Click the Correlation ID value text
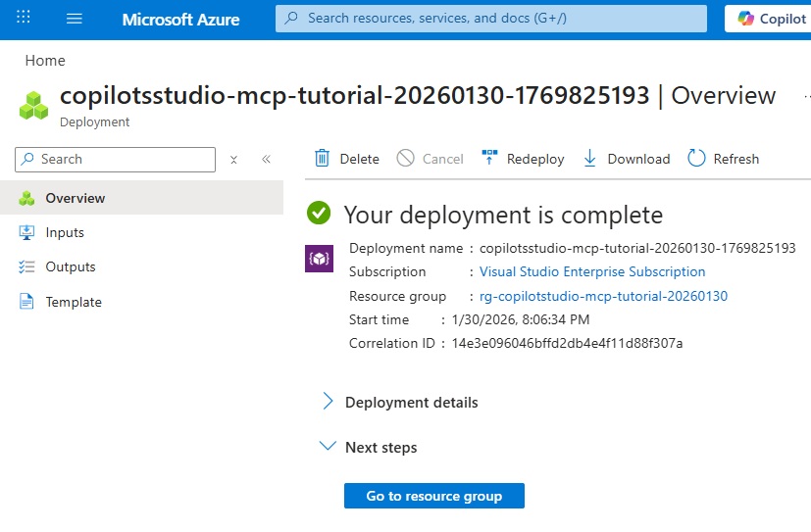811x532 pixels. [568, 343]
